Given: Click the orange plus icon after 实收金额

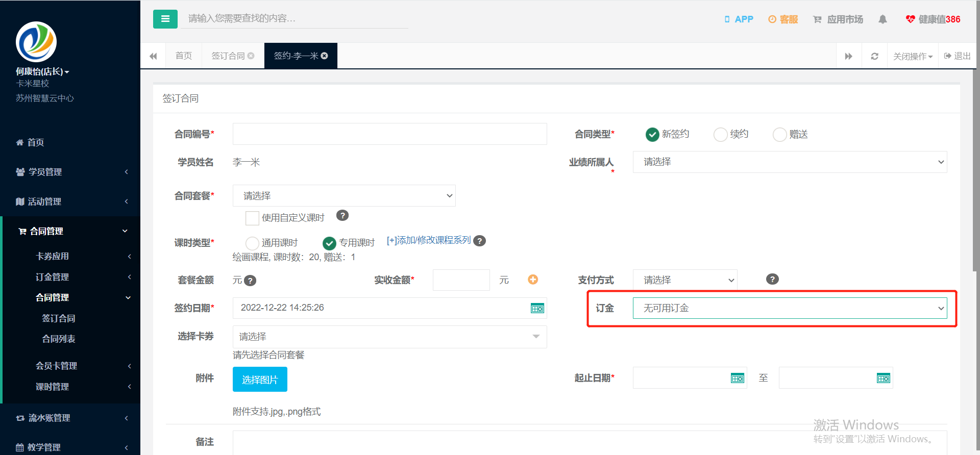Looking at the screenshot, I should click(533, 279).
